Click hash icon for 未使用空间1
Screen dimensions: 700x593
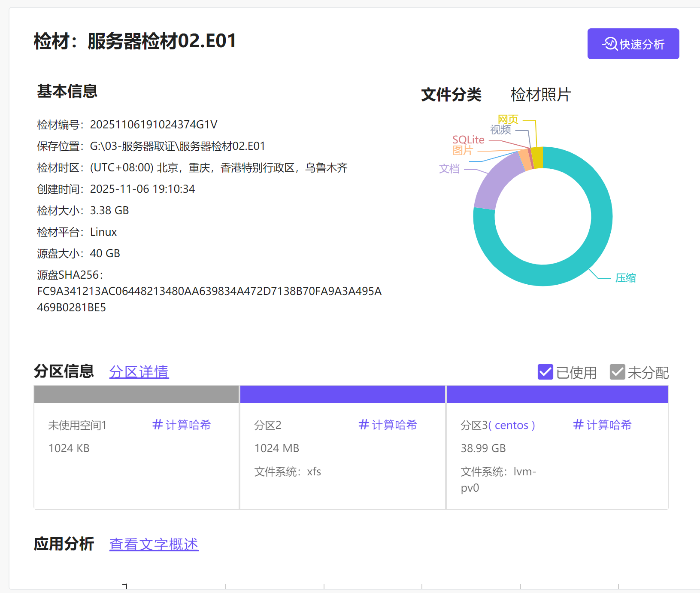pyautogui.click(x=158, y=425)
